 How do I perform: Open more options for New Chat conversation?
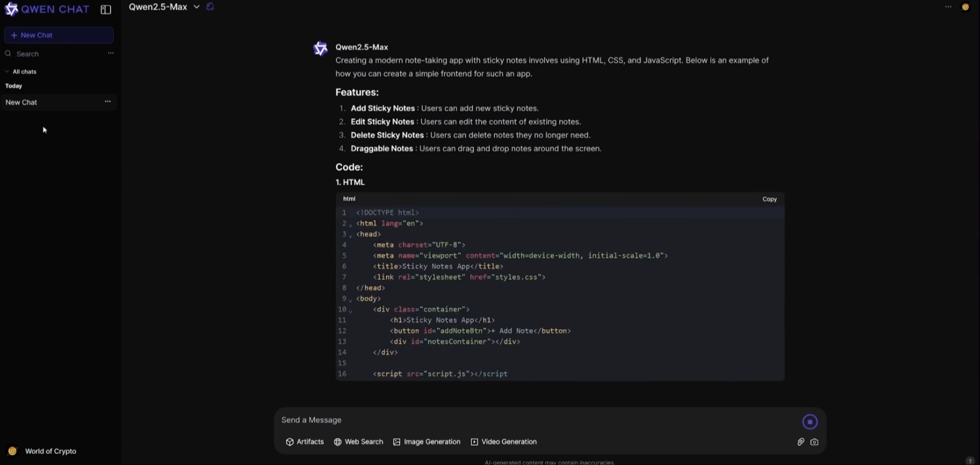pos(107,102)
